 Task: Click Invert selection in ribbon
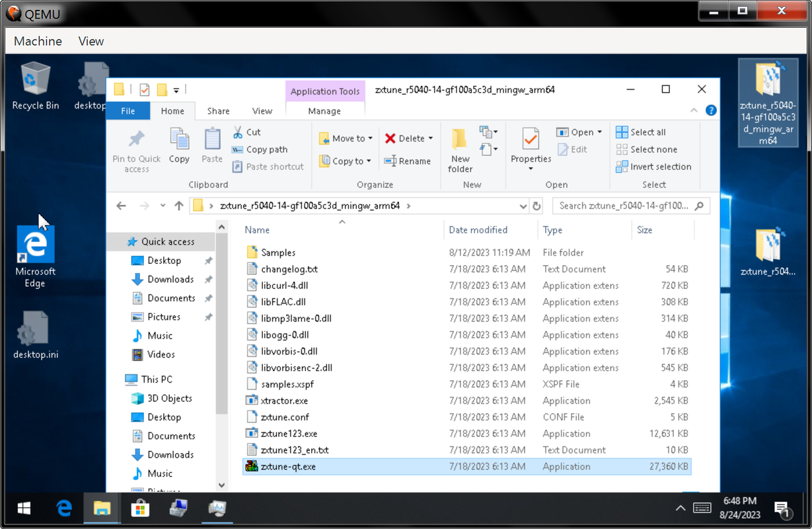click(x=653, y=167)
